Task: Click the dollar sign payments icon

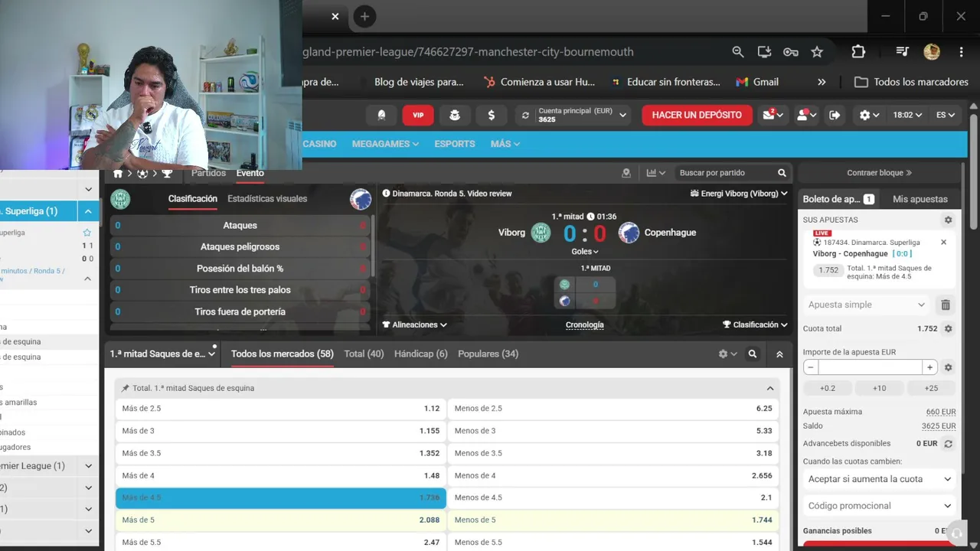Action: pyautogui.click(x=492, y=115)
